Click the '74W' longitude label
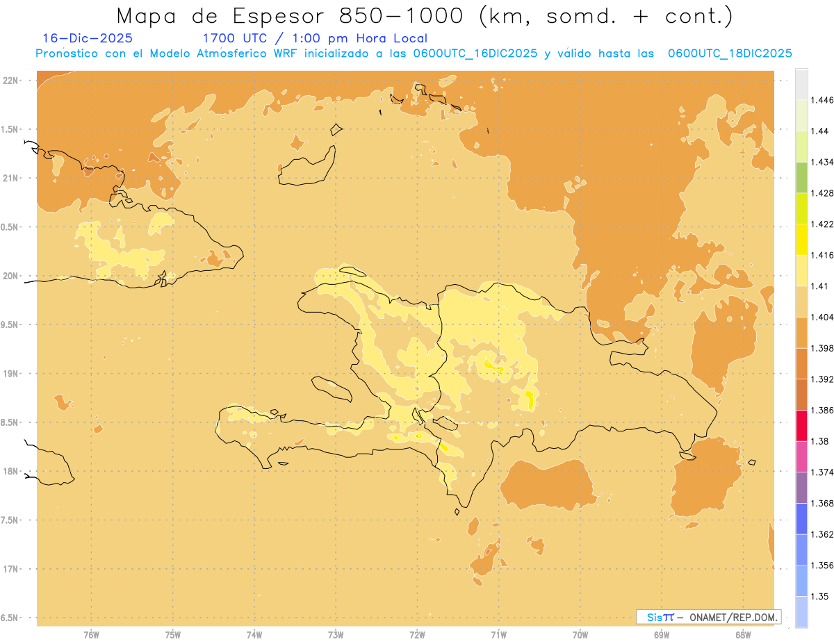Image resolution: width=834 pixels, height=644 pixels. (254, 635)
